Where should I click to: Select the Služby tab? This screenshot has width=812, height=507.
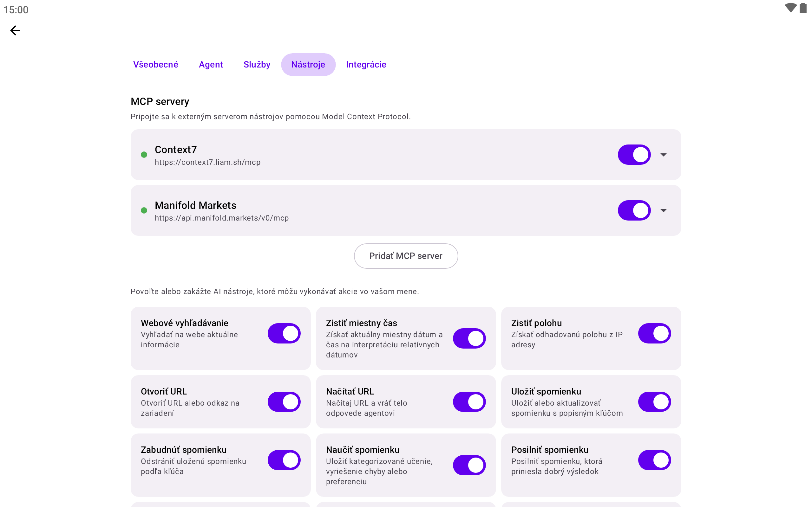pos(257,64)
